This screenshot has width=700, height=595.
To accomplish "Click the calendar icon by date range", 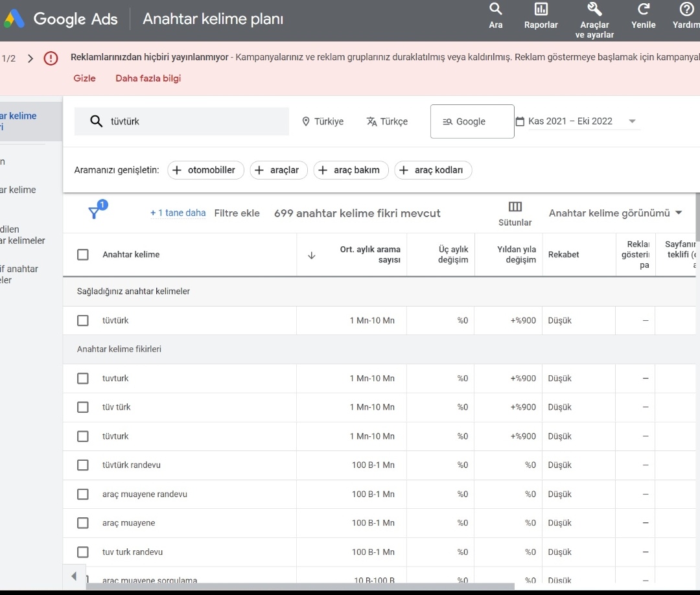I will (x=520, y=121).
